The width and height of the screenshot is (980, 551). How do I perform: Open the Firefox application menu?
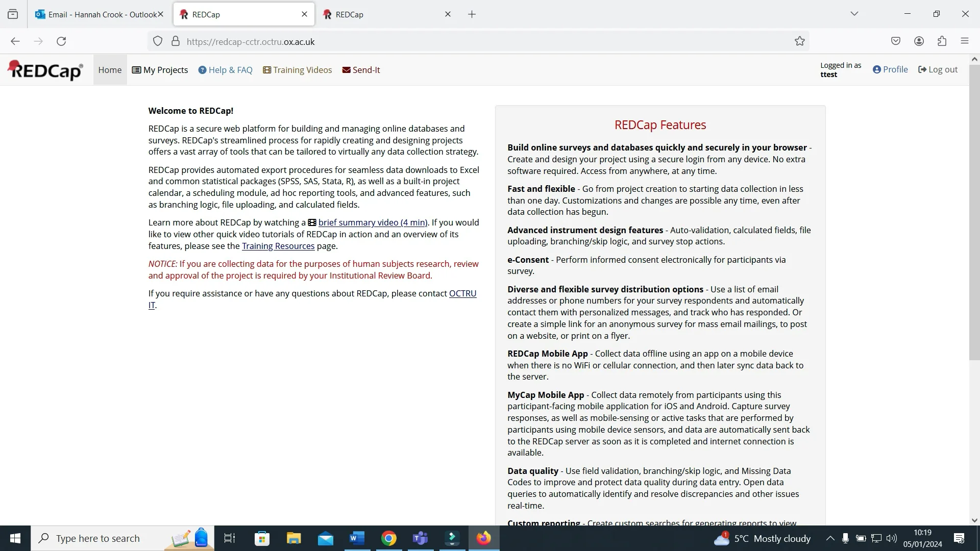[965, 41]
